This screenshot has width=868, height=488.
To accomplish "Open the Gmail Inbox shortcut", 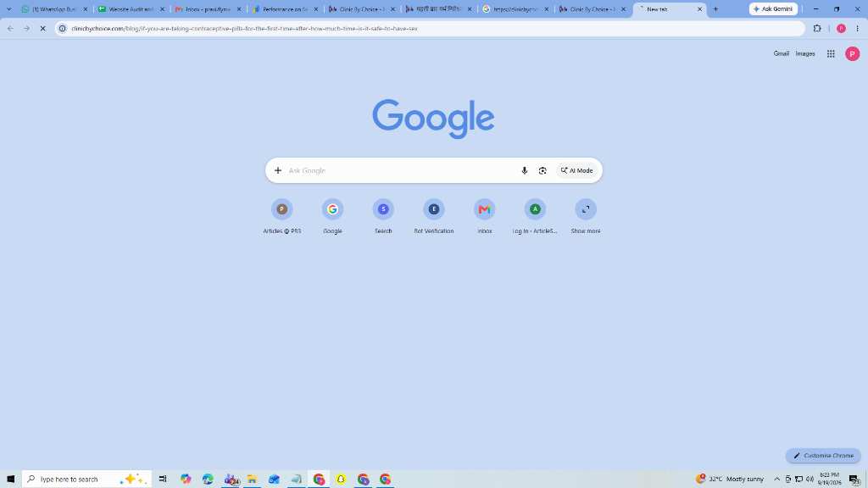I will pos(484,216).
